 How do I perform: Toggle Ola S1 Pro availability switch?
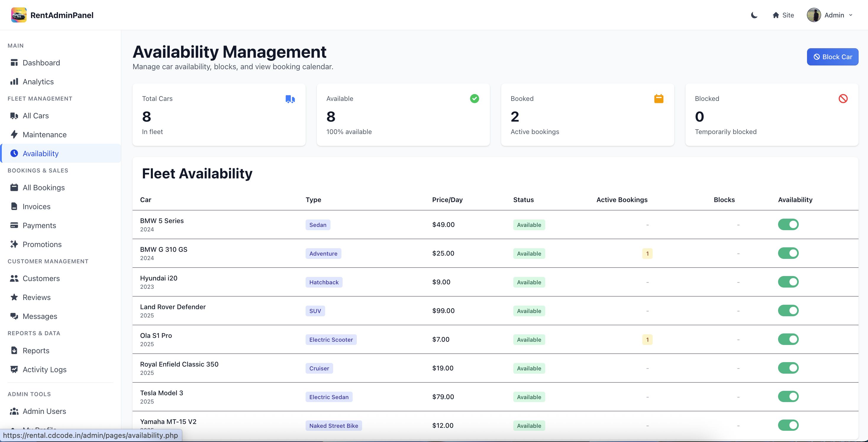tap(788, 339)
